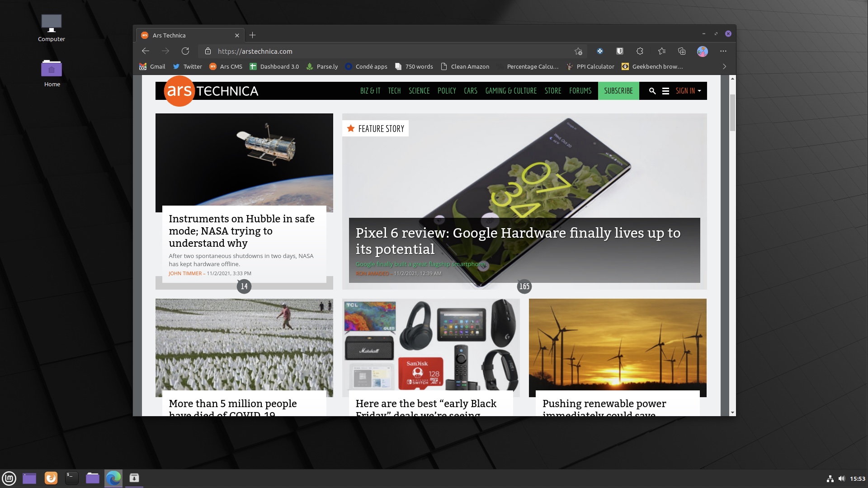This screenshot has height=488, width=868.
Task: Select the FORUMS nav menu item
Action: 580,90
